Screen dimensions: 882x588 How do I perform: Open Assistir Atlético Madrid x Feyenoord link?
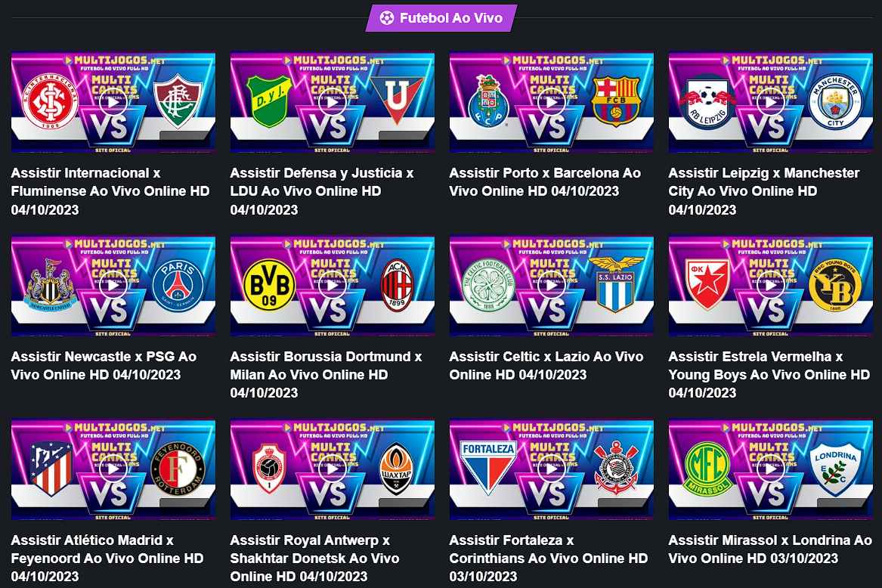[x=107, y=559]
